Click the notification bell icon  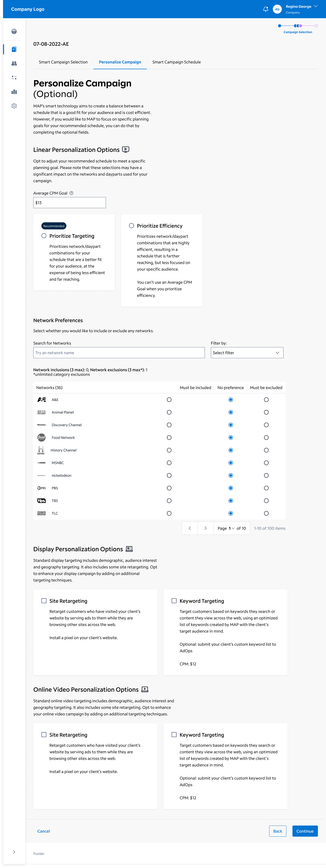265,9
